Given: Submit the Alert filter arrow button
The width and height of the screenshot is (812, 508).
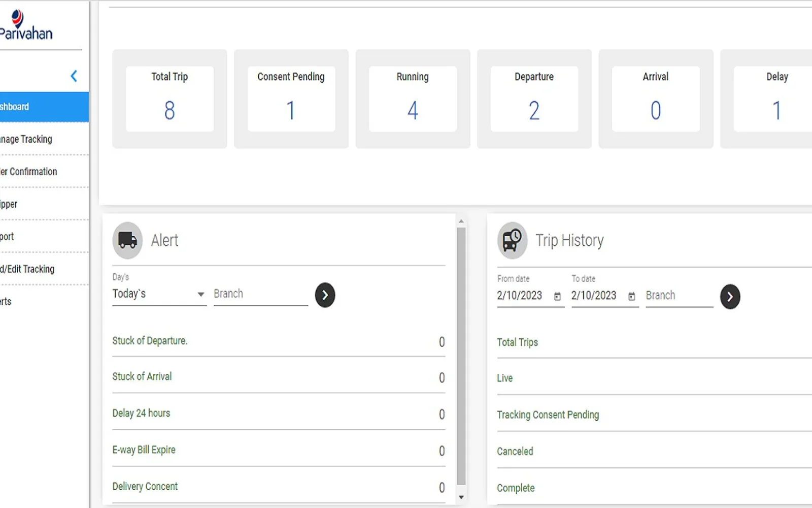Looking at the screenshot, I should pyautogui.click(x=325, y=295).
